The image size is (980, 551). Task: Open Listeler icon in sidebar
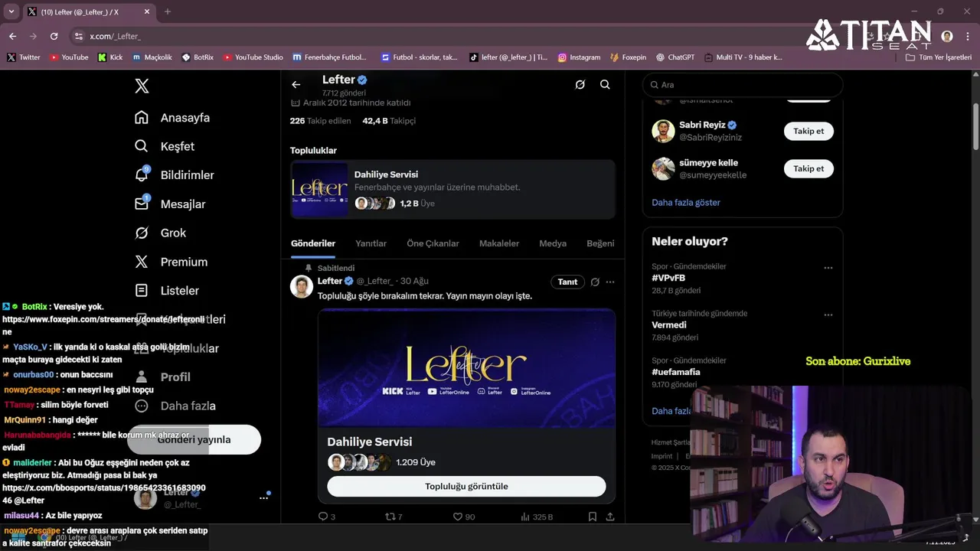(142, 291)
